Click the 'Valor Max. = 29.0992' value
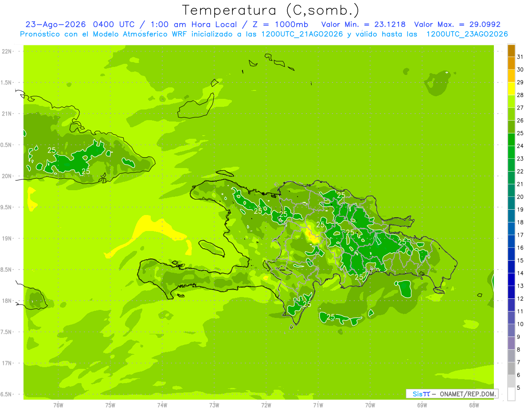The image size is (532, 411). (457, 24)
